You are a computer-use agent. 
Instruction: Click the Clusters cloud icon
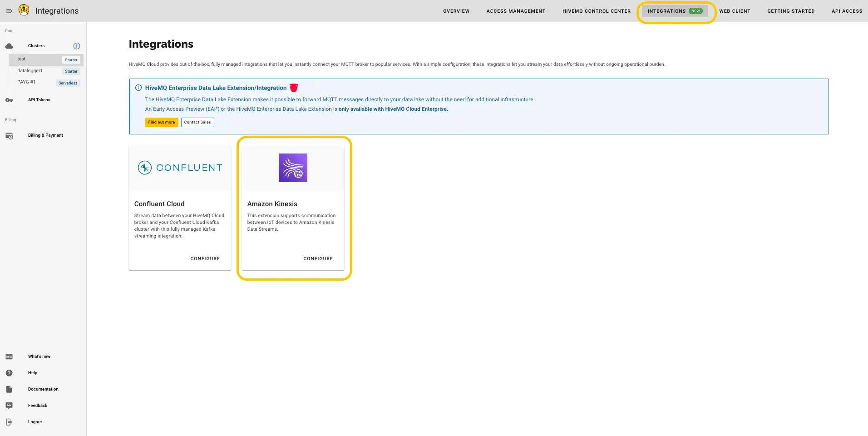9,46
